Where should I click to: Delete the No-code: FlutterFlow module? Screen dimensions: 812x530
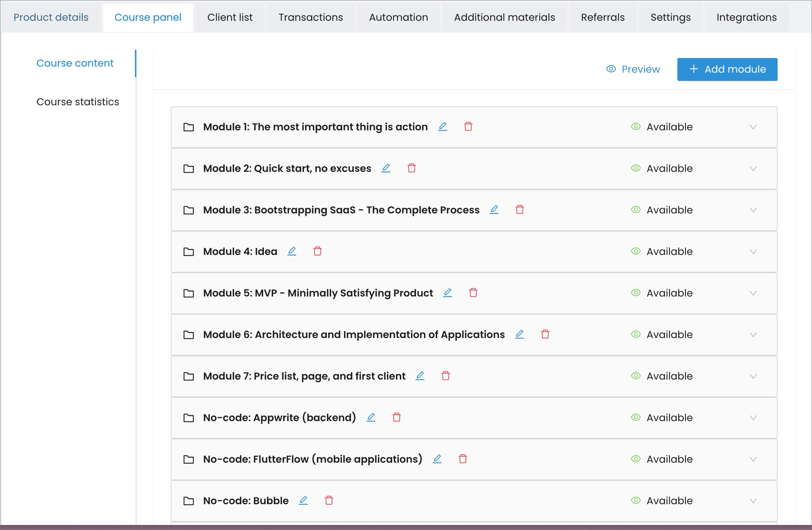point(463,459)
